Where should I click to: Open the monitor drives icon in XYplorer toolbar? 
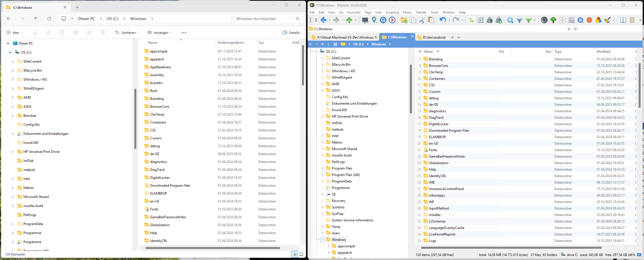(x=365, y=20)
